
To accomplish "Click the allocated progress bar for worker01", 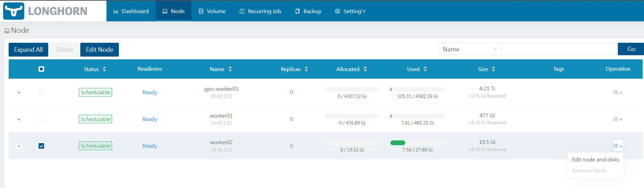I will point(352,116).
